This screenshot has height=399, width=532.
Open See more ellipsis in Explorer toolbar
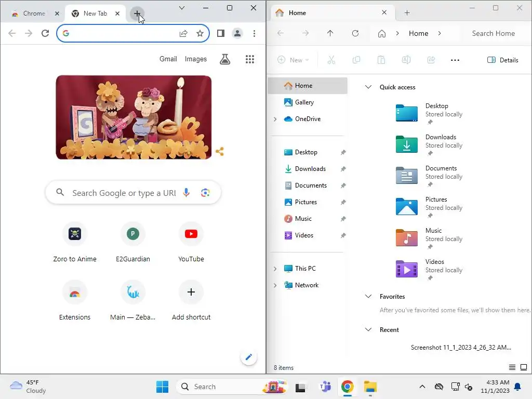[455, 60]
